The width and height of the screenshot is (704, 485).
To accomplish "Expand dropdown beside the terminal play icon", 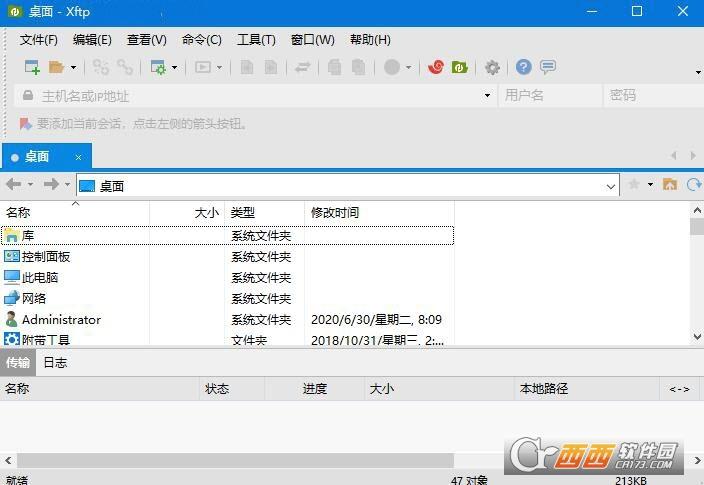I will 219,67.
